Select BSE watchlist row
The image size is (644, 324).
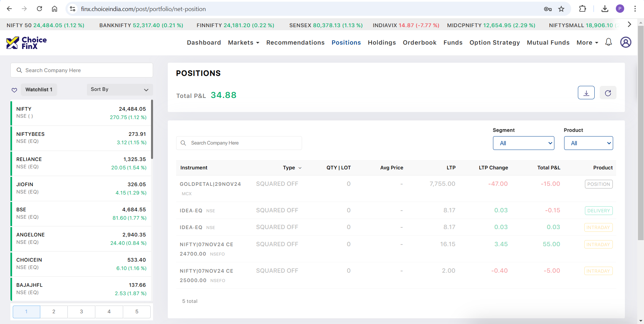pyautogui.click(x=81, y=214)
